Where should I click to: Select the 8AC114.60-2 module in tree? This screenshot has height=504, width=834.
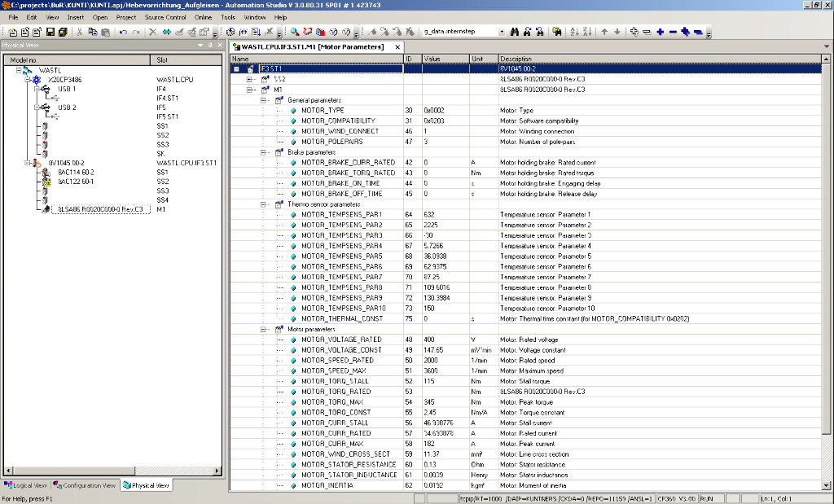pyautogui.click(x=76, y=173)
